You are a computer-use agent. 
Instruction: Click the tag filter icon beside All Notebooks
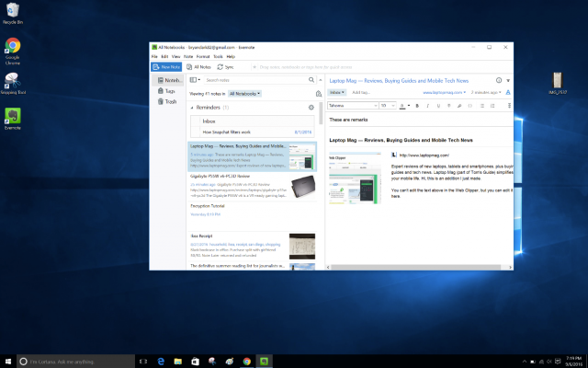(x=319, y=94)
